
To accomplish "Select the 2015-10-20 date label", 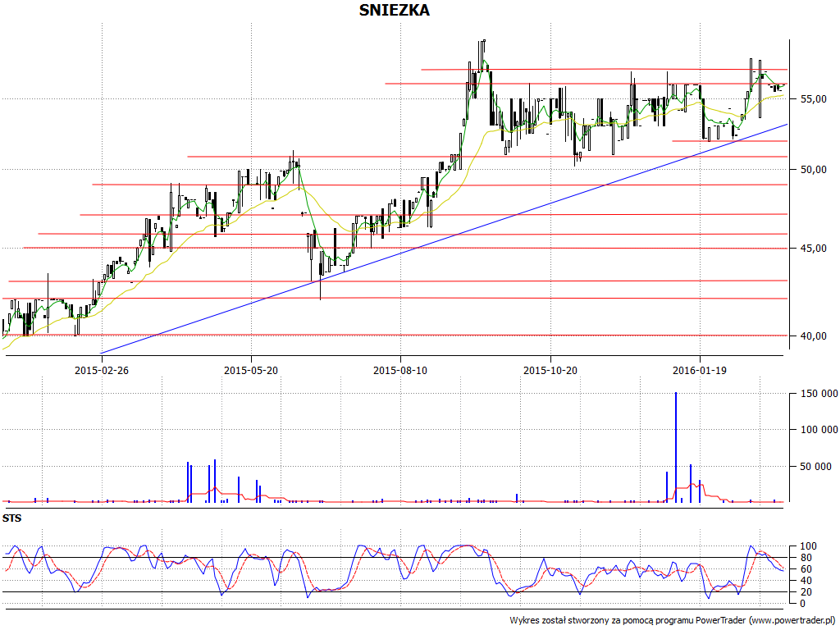I will click(x=550, y=370).
